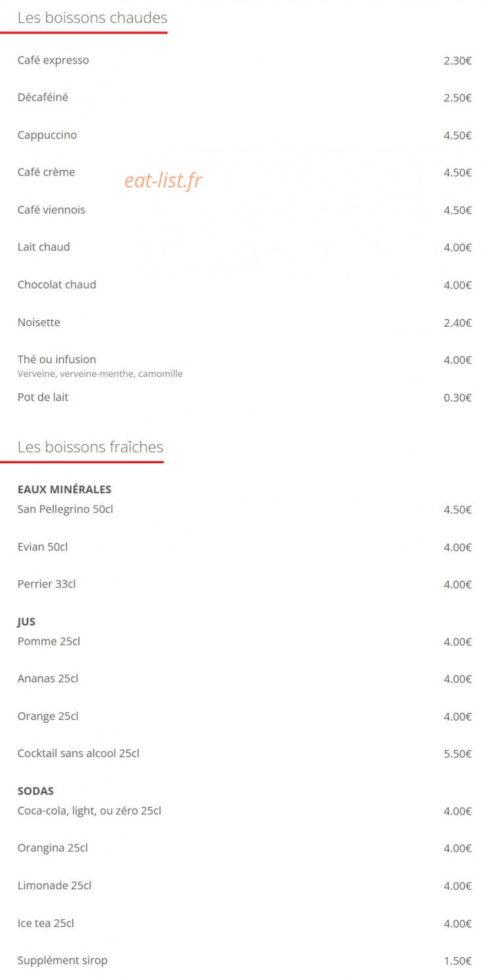Click San Pellegrino 50cl
Image resolution: width=488 pixels, height=980 pixels.
pos(65,509)
